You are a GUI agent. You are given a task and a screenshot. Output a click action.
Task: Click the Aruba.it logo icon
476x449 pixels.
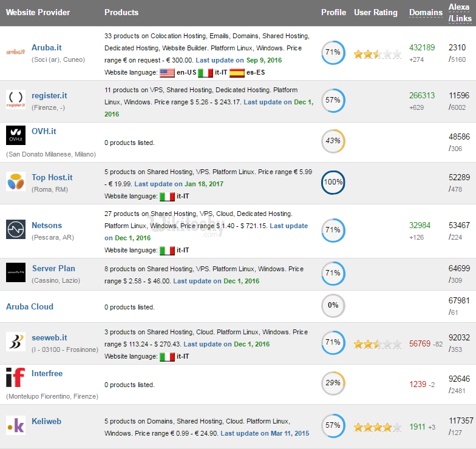pyautogui.click(x=15, y=53)
